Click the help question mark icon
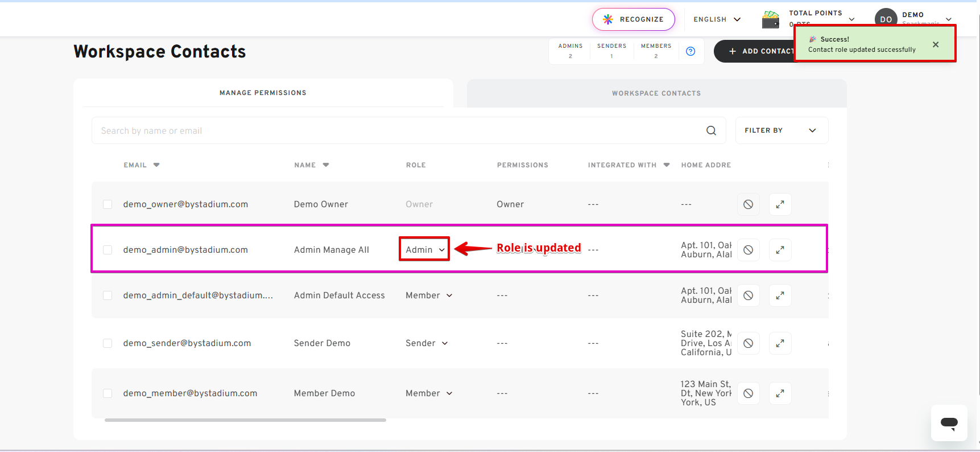The image size is (980, 452). [x=690, y=51]
